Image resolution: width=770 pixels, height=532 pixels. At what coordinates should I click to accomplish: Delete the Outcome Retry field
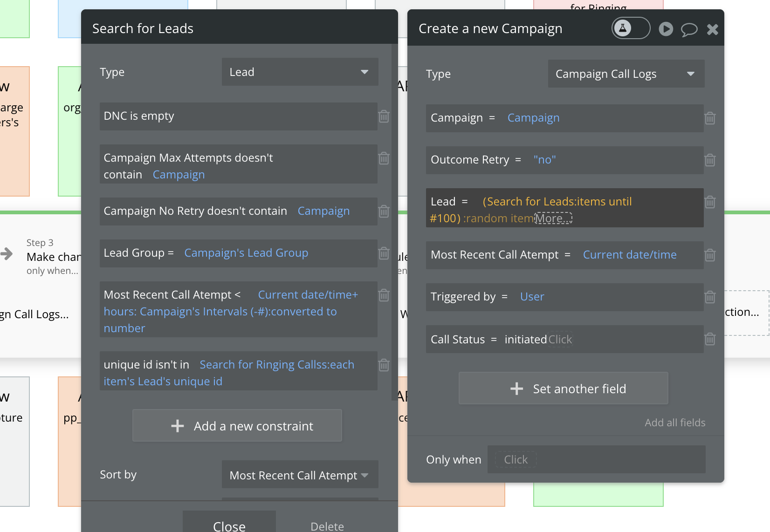click(x=710, y=160)
